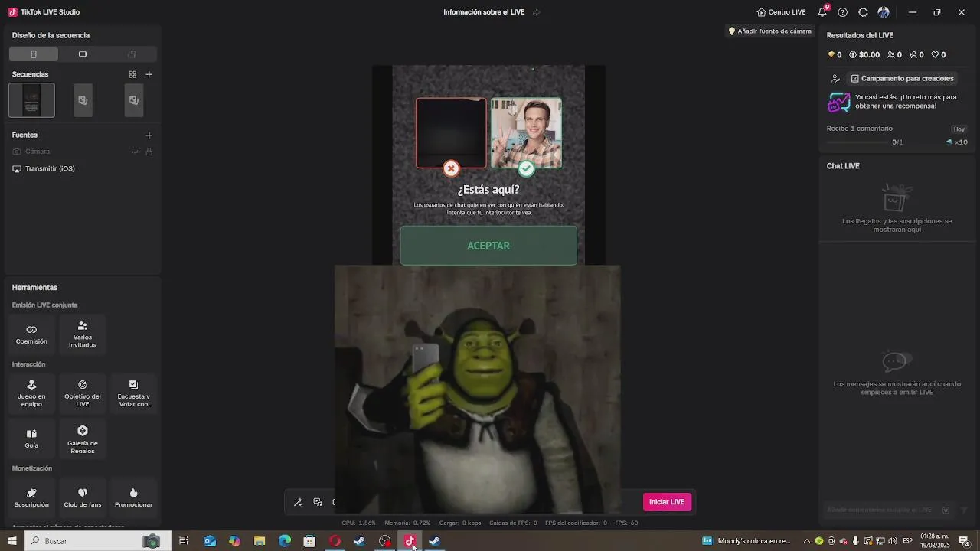Open the Varios invitados tool

(83, 334)
